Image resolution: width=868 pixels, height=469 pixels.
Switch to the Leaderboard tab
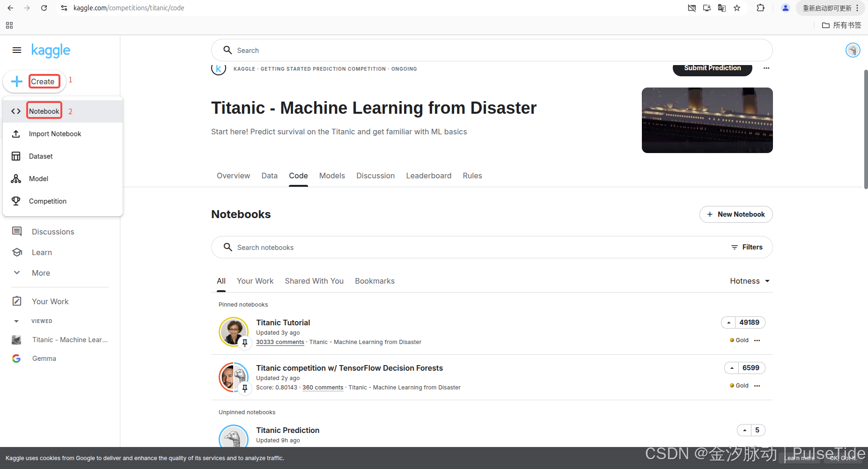point(429,176)
